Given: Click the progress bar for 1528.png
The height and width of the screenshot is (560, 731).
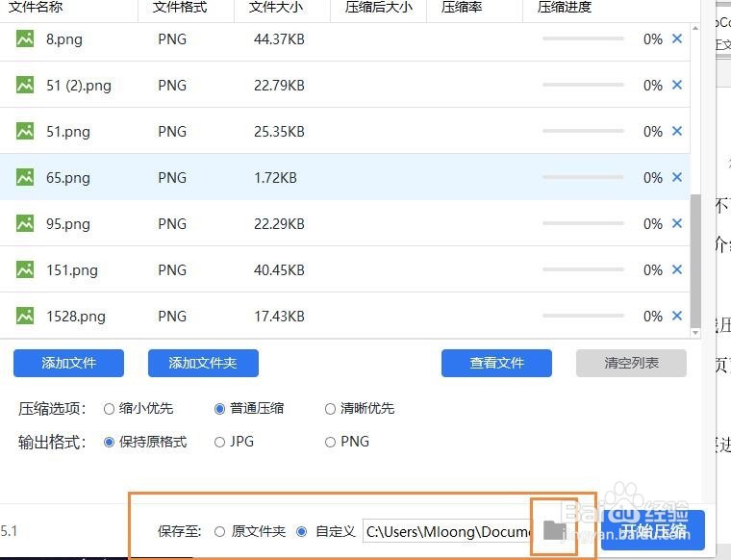Looking at the screenshot, I should (x=583, y=316).
